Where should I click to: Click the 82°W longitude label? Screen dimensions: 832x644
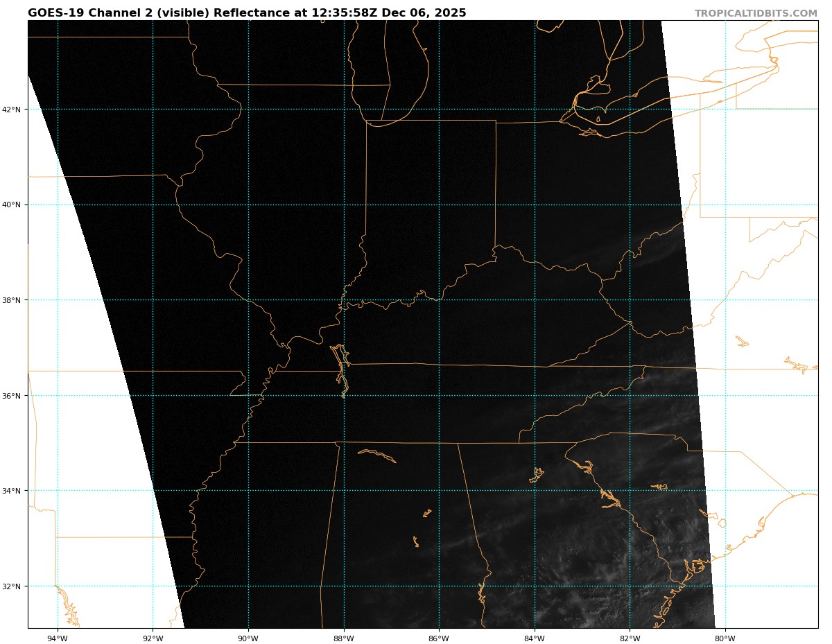click(630, 638)
